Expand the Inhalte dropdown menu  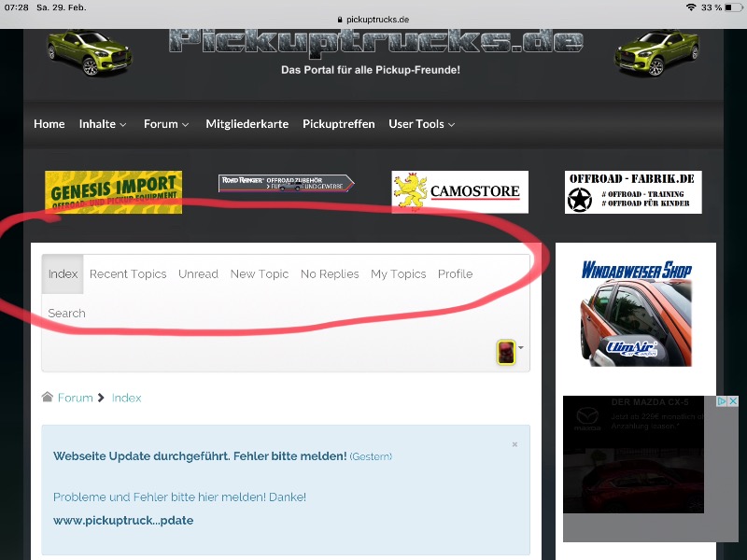[x=103, y=124]
